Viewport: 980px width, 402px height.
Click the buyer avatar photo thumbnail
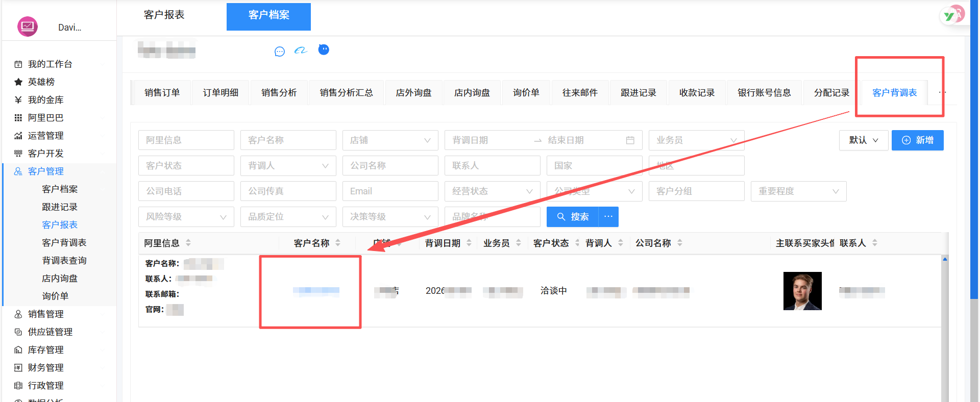click(x=802, y=291)
